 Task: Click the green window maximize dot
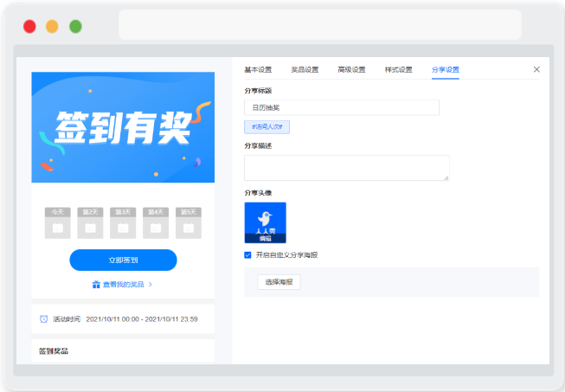(75, 26)
